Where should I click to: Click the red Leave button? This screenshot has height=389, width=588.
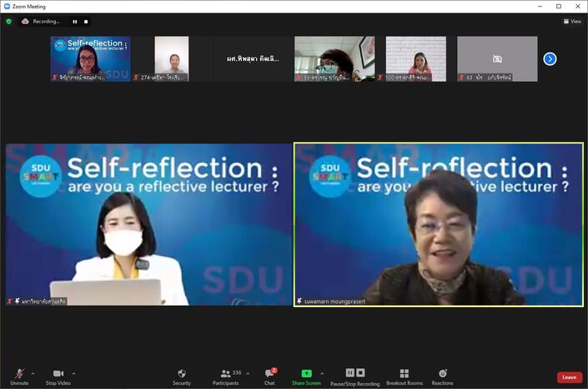tap(570, 377)
